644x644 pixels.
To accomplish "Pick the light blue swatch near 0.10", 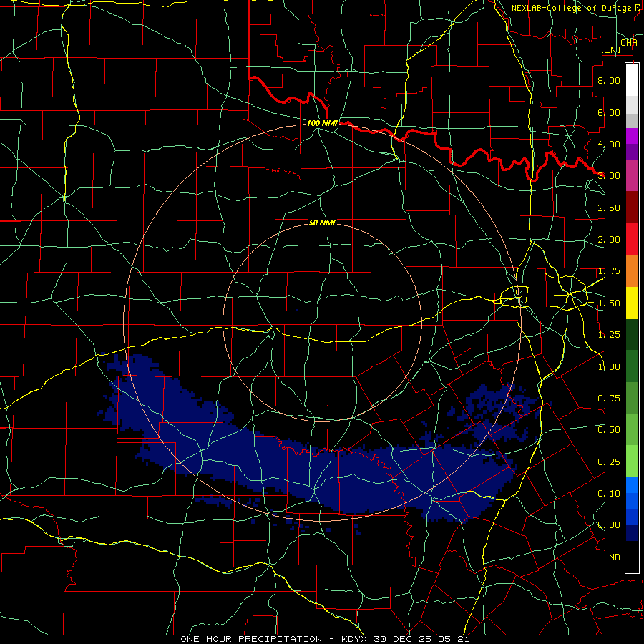I will (x=632, y=485).
